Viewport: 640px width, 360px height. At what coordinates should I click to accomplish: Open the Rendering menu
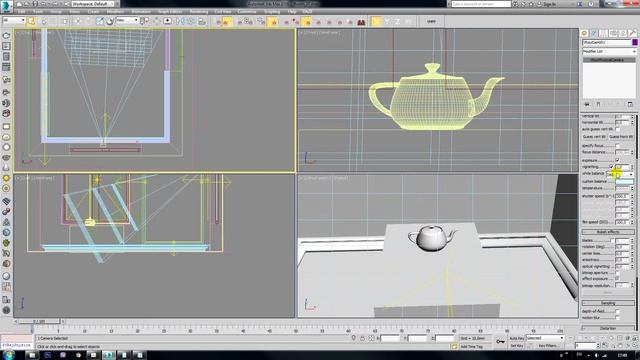[199, 12]
